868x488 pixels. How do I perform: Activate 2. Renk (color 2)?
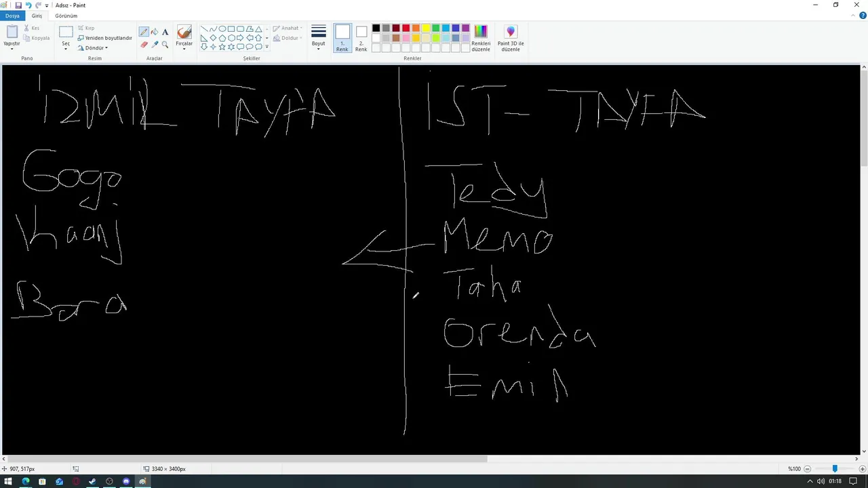361,38
